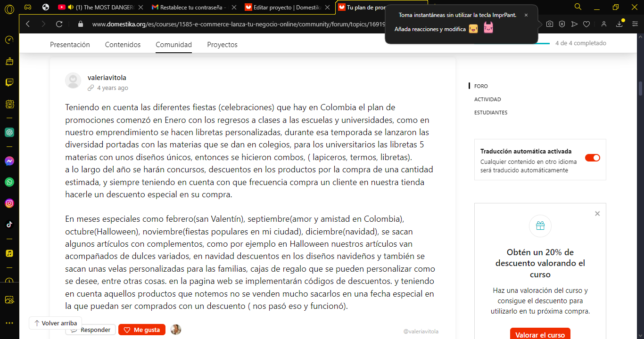Open Instagram in the sidebar
Image resolution: width=644 pixels, height=339 pixels.
click(x=9, y=203)
